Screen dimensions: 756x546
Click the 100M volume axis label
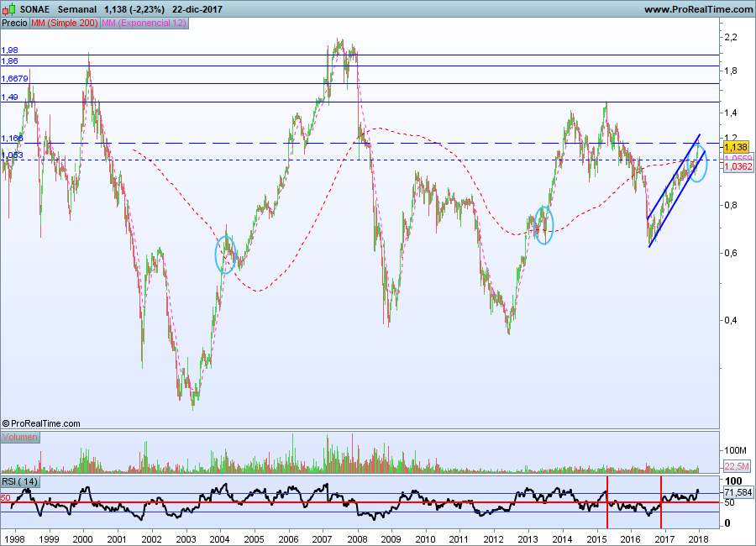point(735,450)
